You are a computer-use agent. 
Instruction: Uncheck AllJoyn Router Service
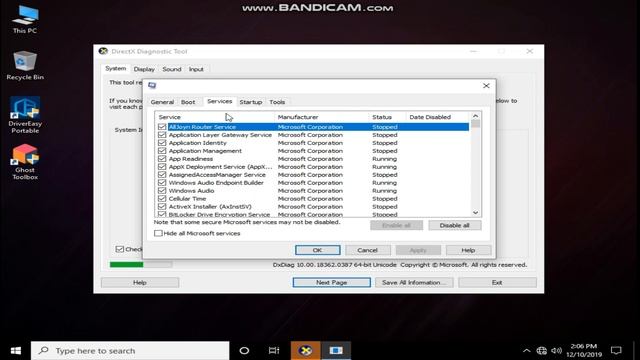(x=162, y=127)
